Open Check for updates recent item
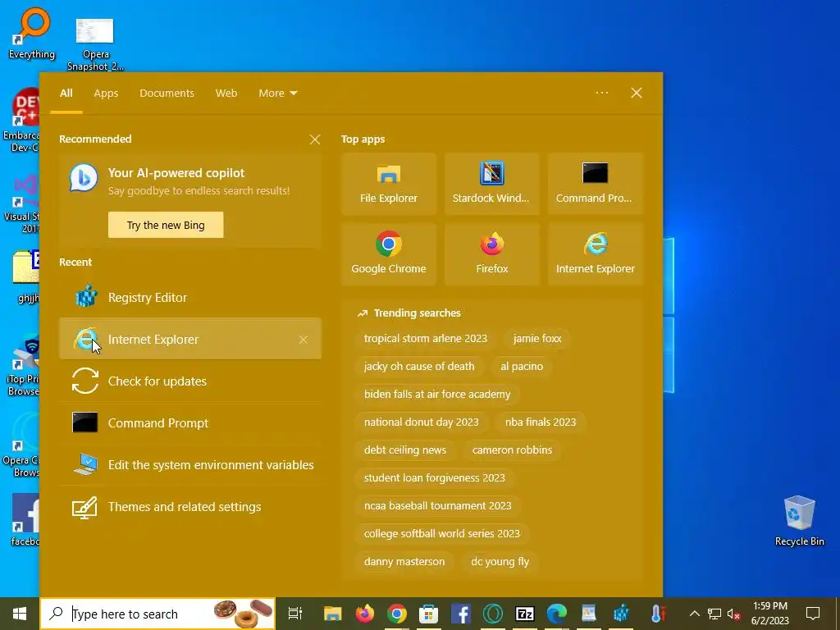Screen dimensions: 840x630 [x=190, y=381]
